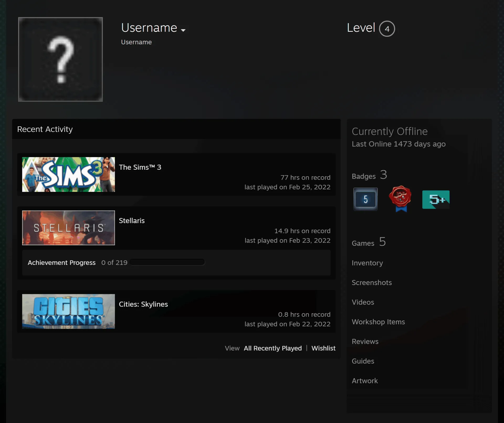
Task: Click '0.8 hrs on record' text
Action: 304,314
